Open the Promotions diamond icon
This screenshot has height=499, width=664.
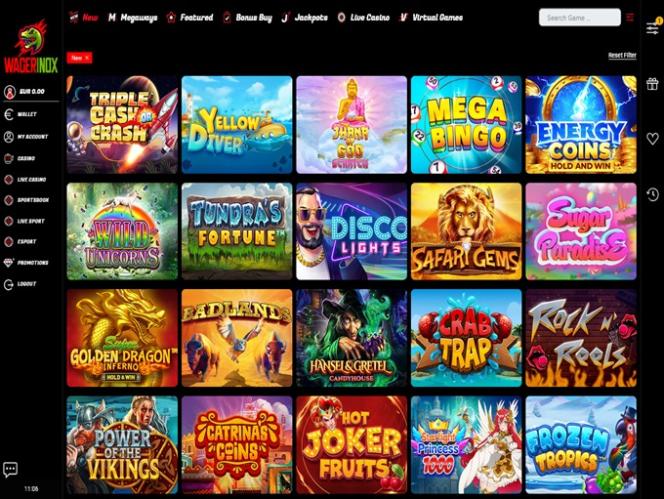(8, 263)
